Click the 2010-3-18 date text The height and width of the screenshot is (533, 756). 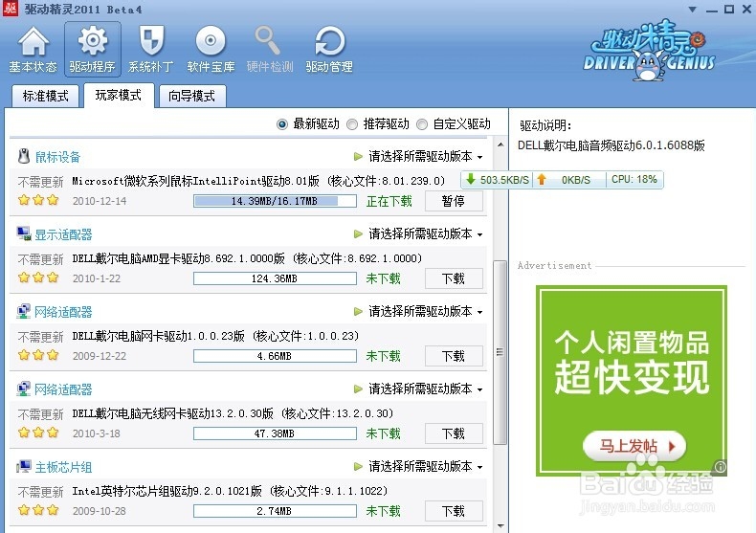point(97,433)
